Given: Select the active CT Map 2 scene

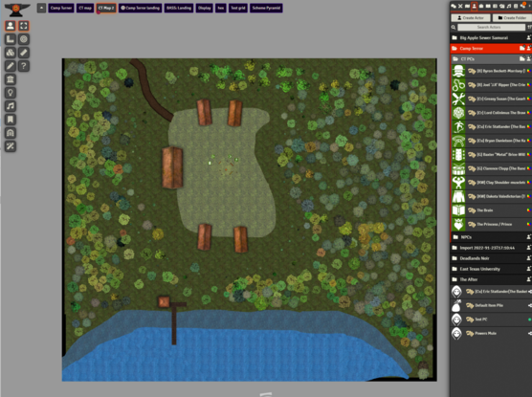Looking at the screenshot, I should tap(106, 8).
